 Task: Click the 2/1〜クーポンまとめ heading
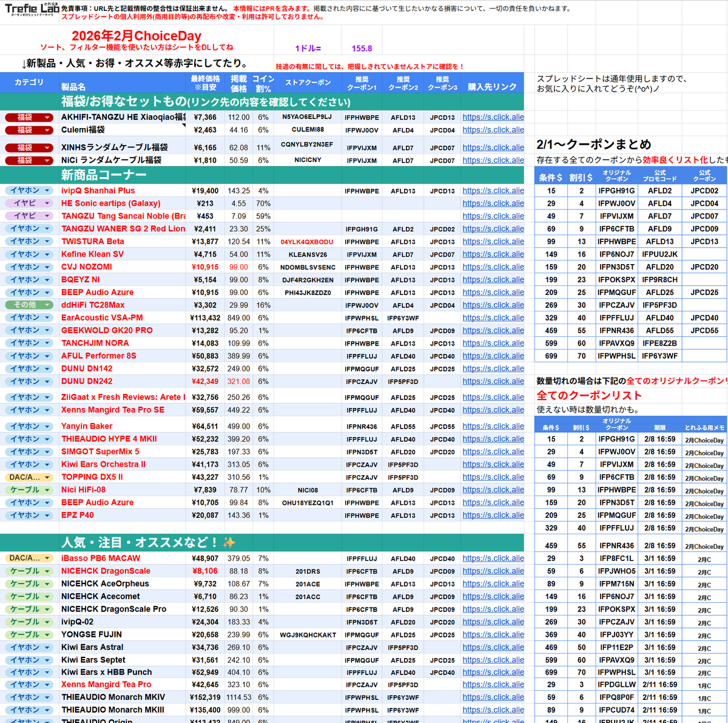[x=594, y=144]
